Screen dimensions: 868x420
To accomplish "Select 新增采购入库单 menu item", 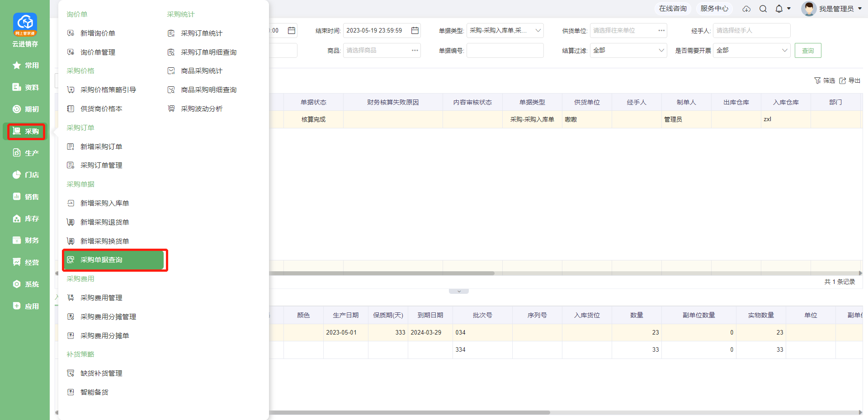I will click(x=104, y=203).
